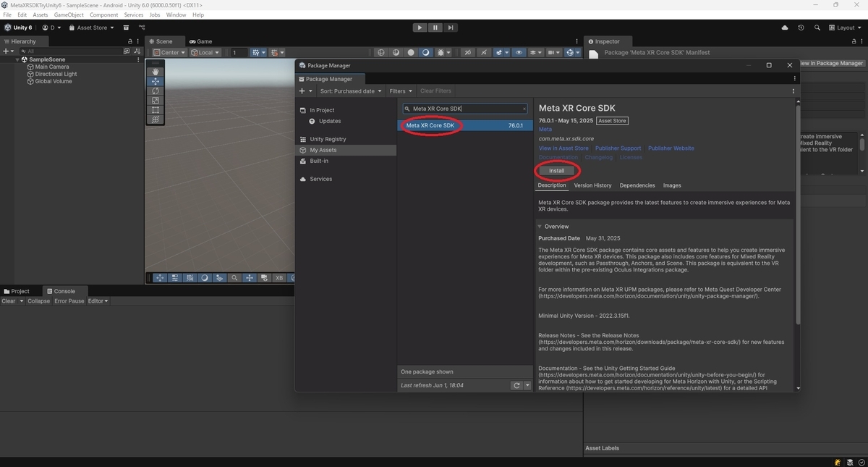Install the Meta XR Core SDK
Image resolution: width=868 pixels, height=467 pixels.
coord(556,171)
